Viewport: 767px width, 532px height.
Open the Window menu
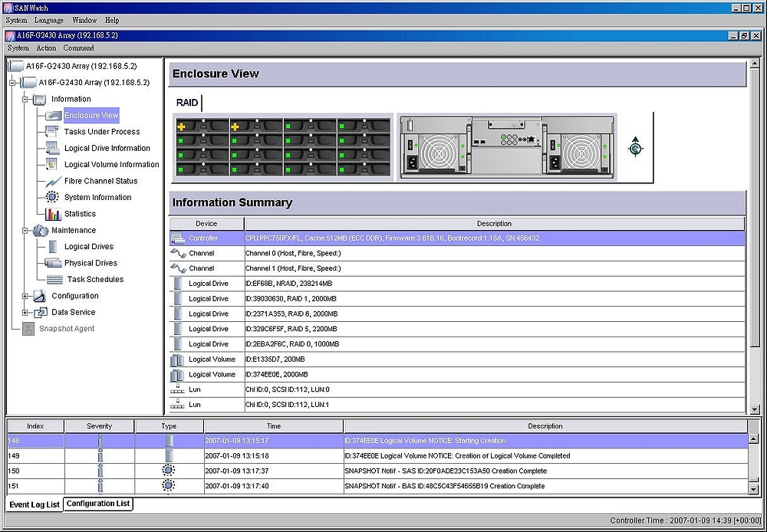[84, 20]
